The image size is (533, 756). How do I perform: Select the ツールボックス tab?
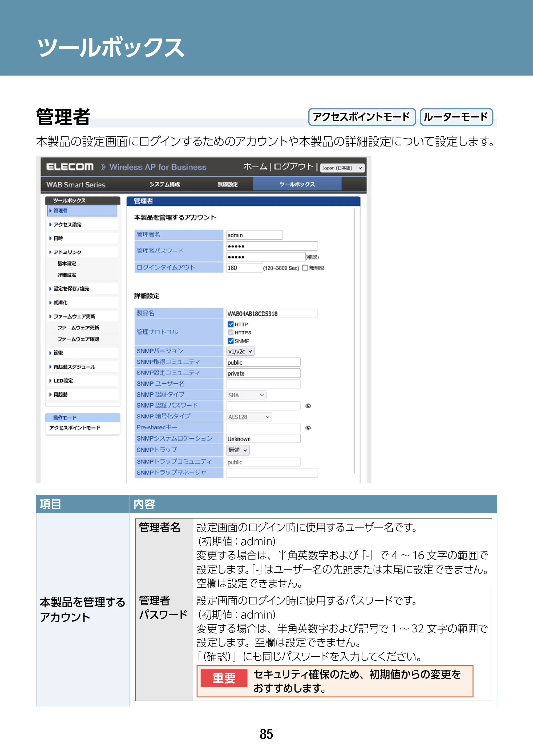tap(297, 184)
